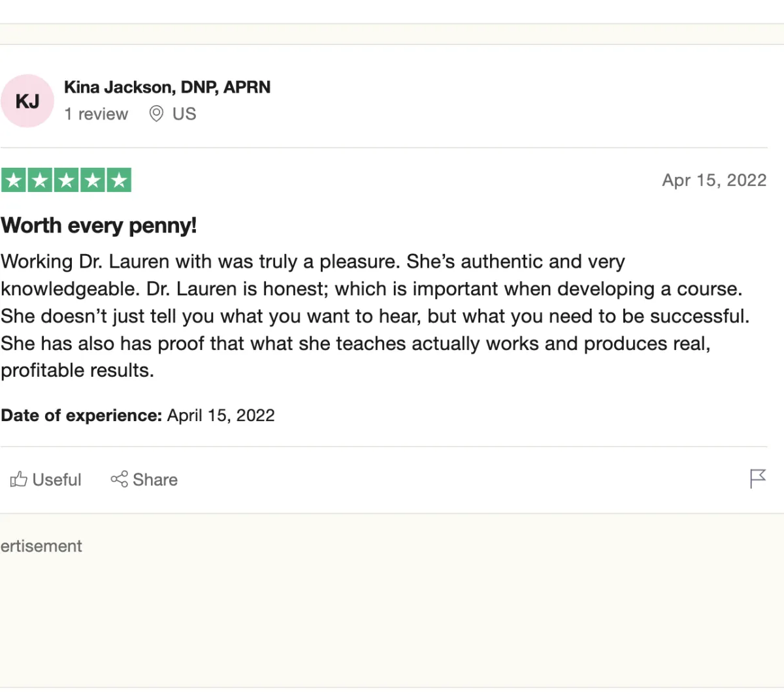Click the share network icon
Viewport: 784px width, 694px height.
click(119, 479)
